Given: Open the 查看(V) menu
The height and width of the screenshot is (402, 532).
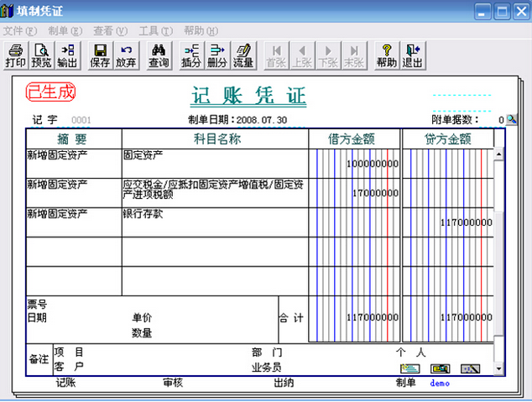Looking at the screenshot, I should (111, 31).
